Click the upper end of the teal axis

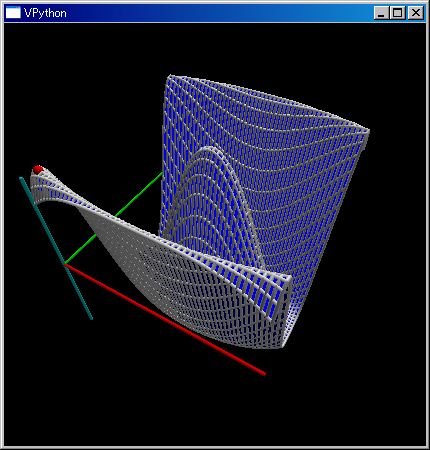(21, 179)
